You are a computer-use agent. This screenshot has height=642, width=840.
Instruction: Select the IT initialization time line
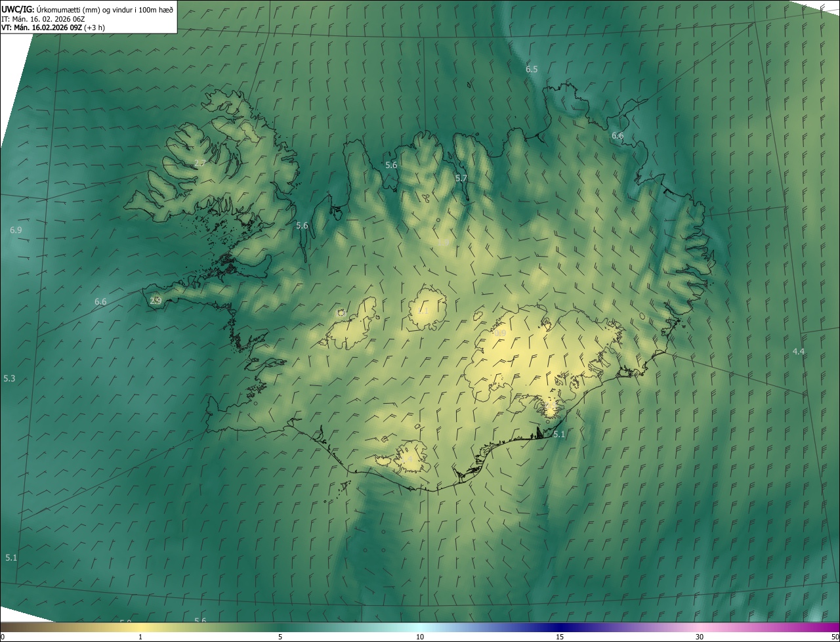(42, 19)
